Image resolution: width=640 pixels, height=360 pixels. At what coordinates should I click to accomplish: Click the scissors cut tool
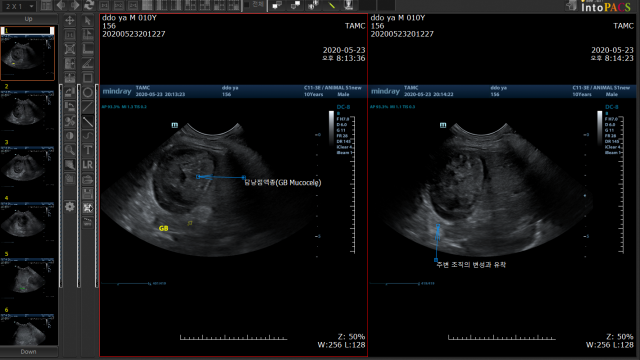[70, 121]
